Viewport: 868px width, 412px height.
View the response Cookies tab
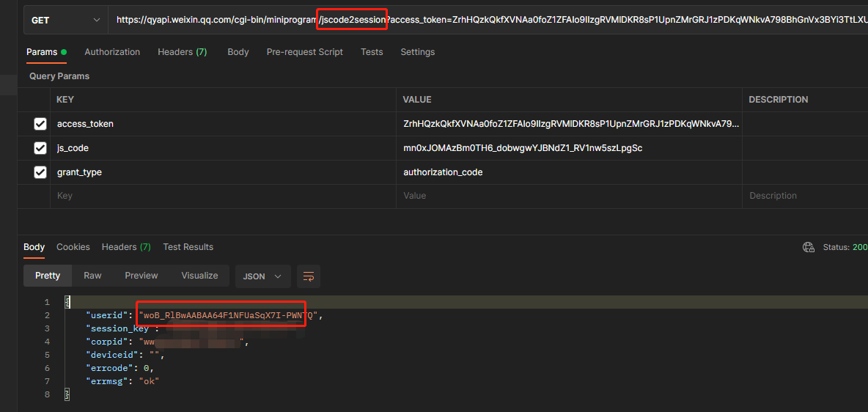(x=73, y=247)
